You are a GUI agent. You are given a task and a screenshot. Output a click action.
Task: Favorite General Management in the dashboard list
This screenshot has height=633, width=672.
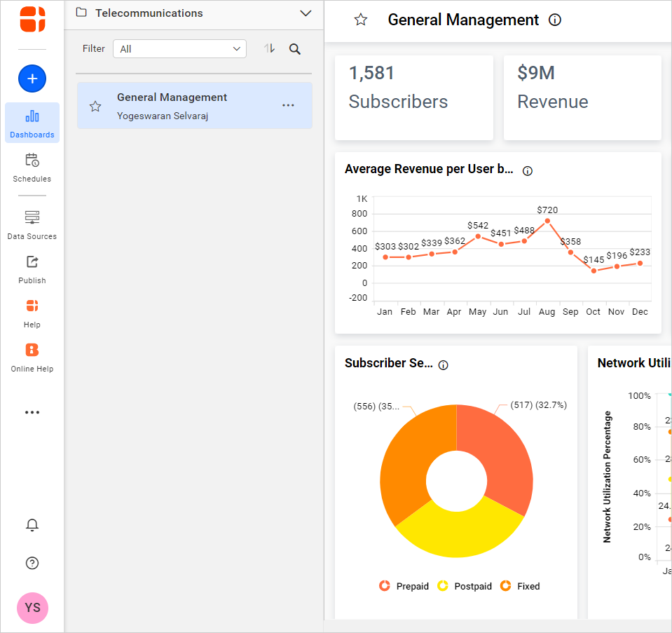(95, 107)
